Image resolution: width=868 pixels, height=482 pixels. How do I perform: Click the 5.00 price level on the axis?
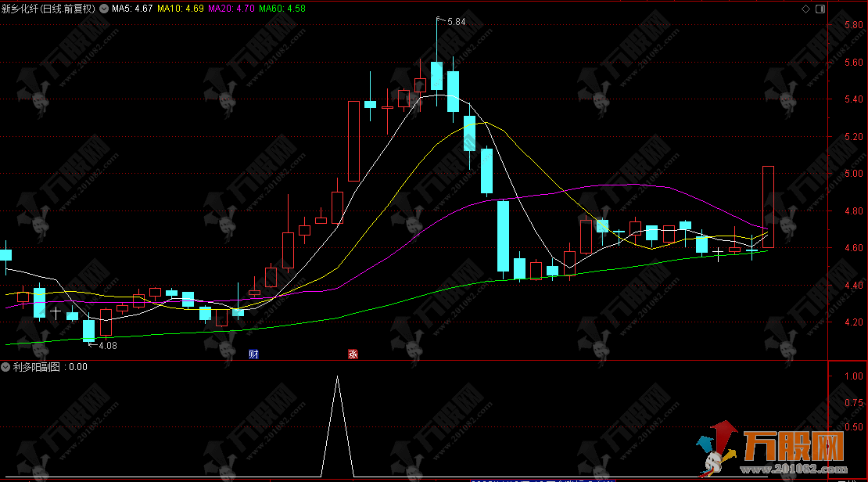853,174
